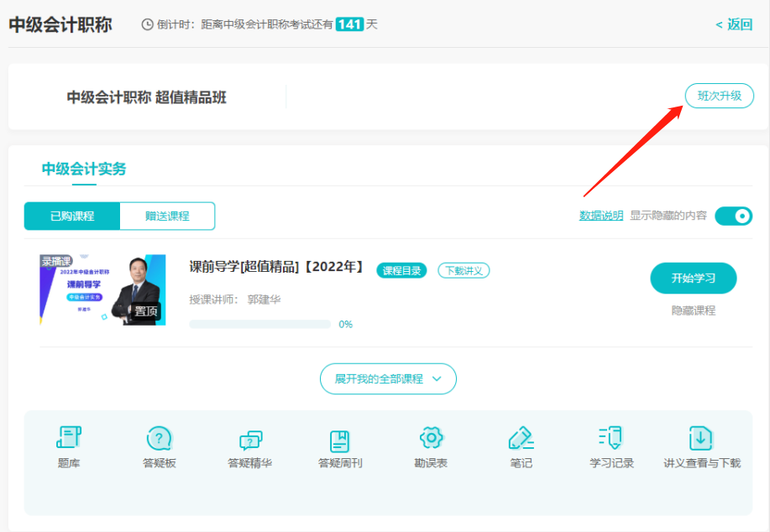Open the 数据说明 link
The image size is (770, 532).
600,216
